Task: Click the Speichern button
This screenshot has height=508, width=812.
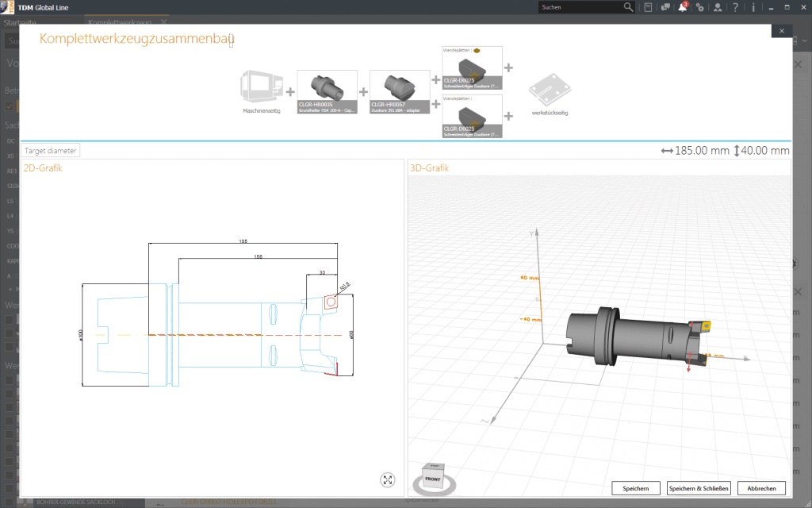Action: click(x=635, y=488)
